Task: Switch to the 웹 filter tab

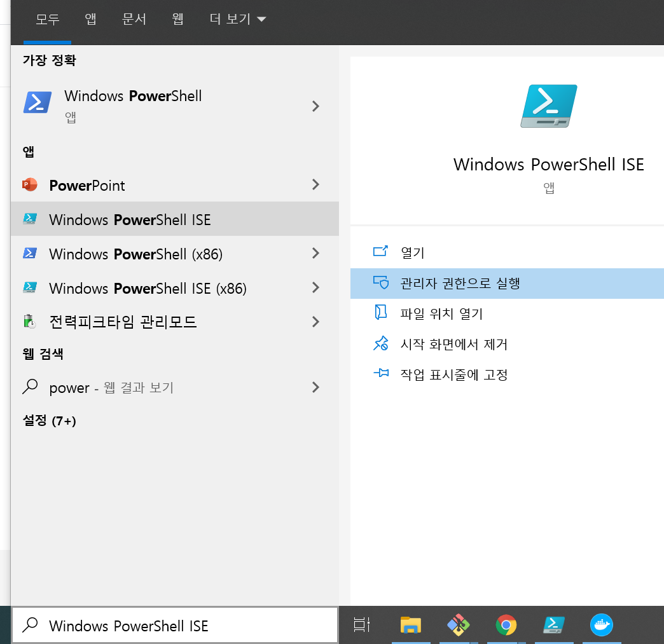Action: 178,19
